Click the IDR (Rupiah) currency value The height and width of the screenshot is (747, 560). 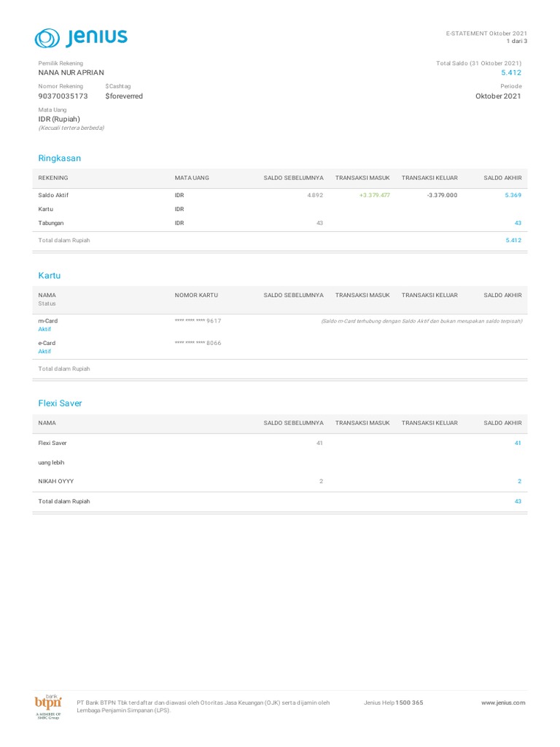pos(59,119)
